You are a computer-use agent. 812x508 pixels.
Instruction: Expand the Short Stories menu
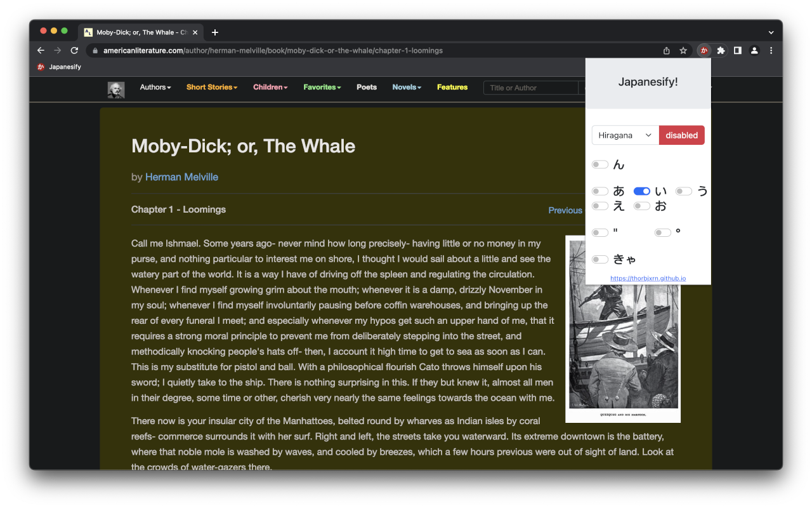pyautogui.click(x=212, y=87)
